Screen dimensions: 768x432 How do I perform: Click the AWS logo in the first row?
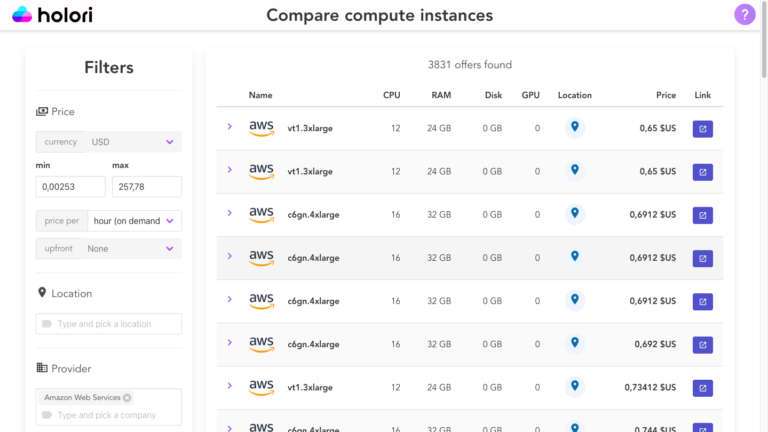pyautogui.click(x=261, y=128)
